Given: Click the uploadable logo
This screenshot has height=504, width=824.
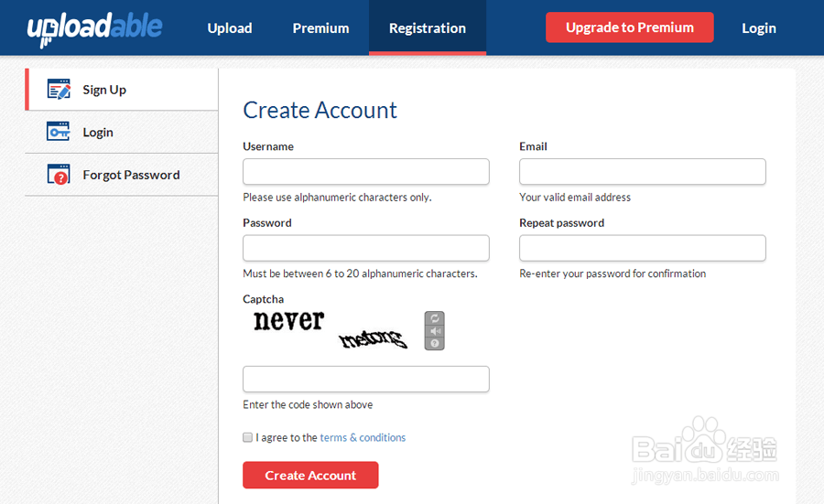Looking at the screenshot, I should pos(94,28).
